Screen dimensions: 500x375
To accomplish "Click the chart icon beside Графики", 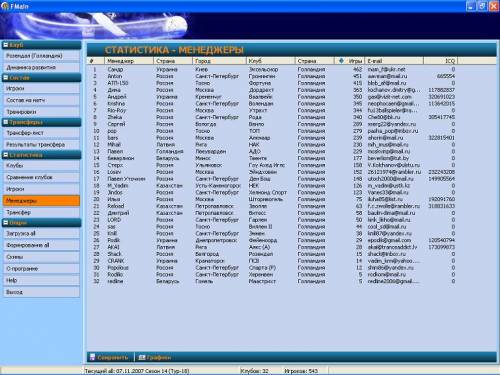I will coord(142,357).
